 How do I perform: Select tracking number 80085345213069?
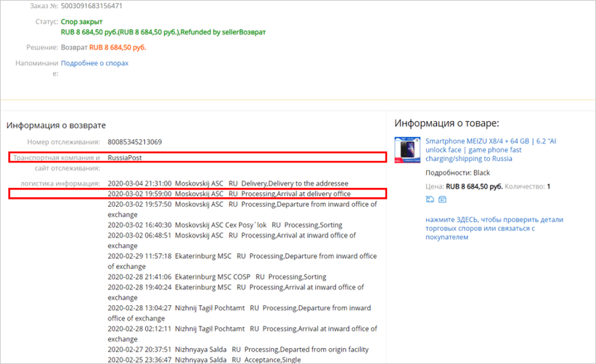tap(134, 142)
